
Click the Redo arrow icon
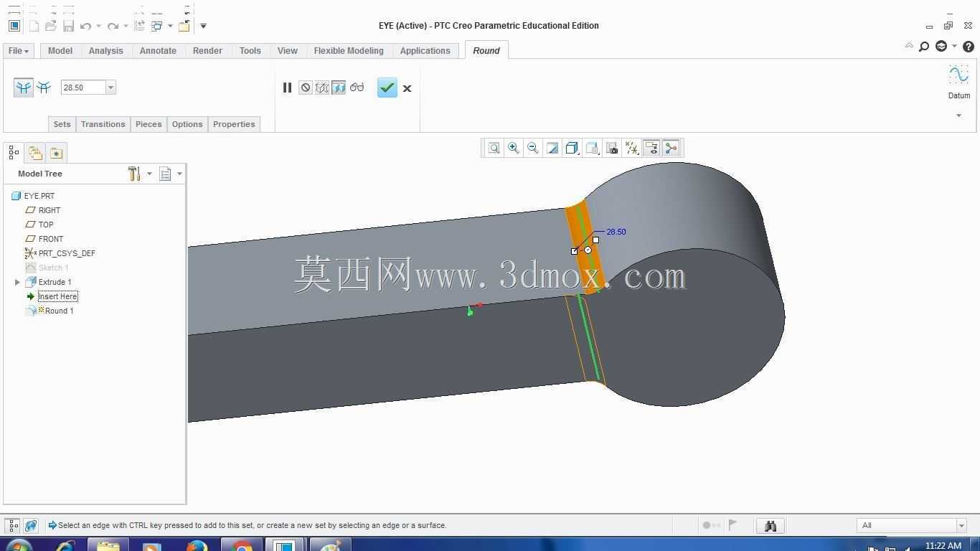[x=113, y=26]
